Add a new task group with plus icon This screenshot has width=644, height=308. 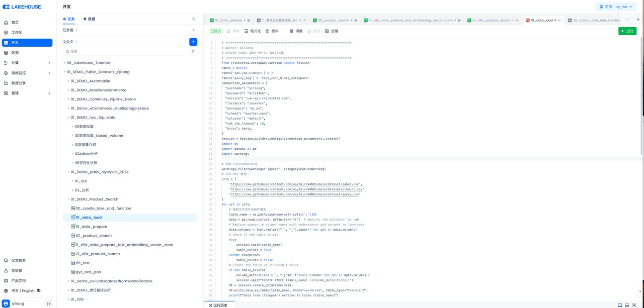(193, 30)
